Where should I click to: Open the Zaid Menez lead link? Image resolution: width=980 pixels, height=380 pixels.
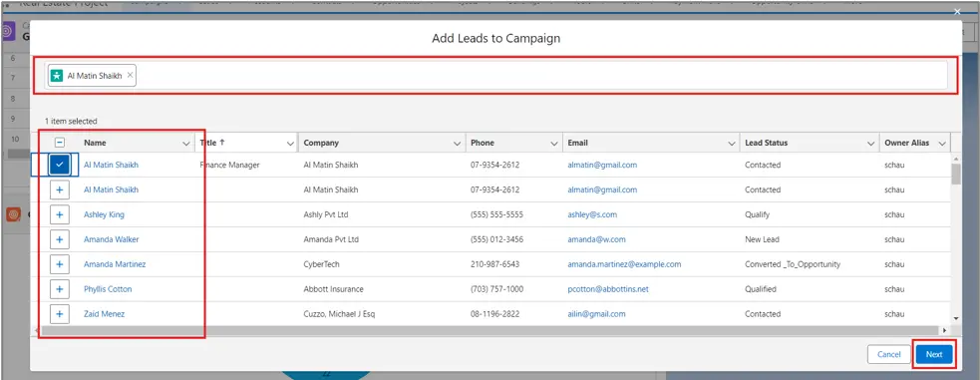pyautogui.click(x=104, y=314)
